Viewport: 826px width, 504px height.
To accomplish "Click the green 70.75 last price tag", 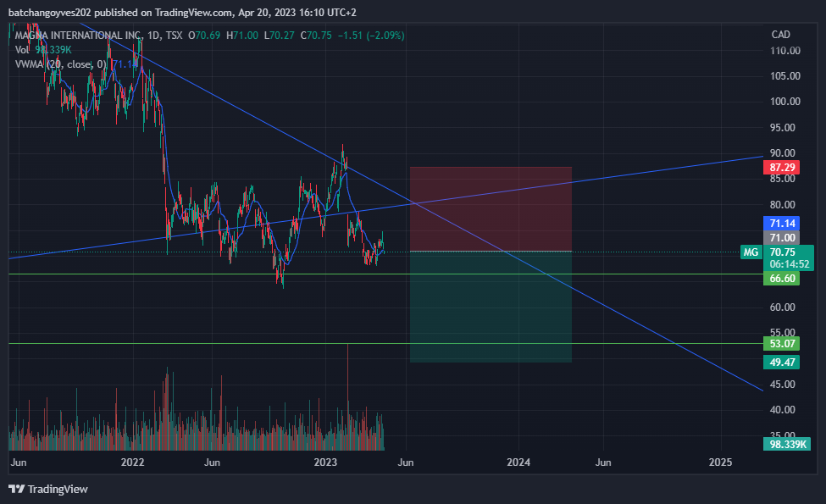I will click(x=782, y=252).
